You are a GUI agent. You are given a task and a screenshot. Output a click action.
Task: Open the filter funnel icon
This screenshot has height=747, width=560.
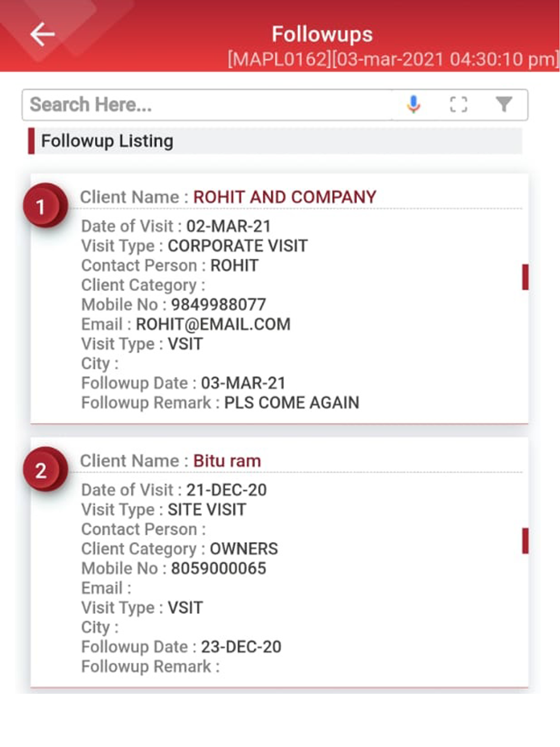503,104
